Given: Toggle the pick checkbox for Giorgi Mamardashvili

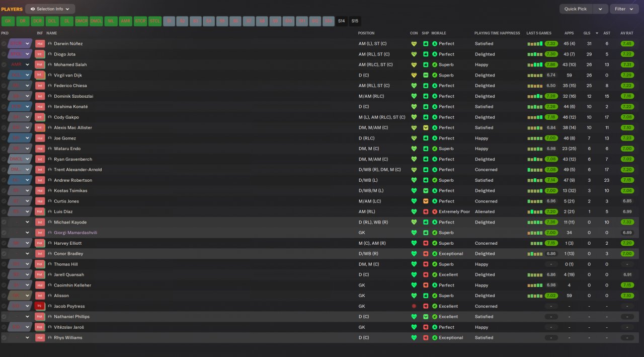Looking at the screenshot, I should [4, 233].
